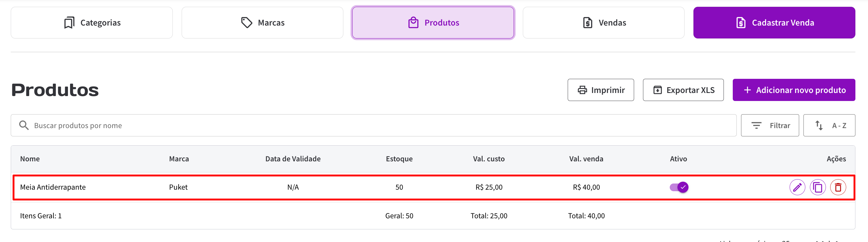Click the pencil edit icon for Meia Antiderrapante
This screenshot has width=868, height=242.
pyautogui.click(x=797, y=187)
